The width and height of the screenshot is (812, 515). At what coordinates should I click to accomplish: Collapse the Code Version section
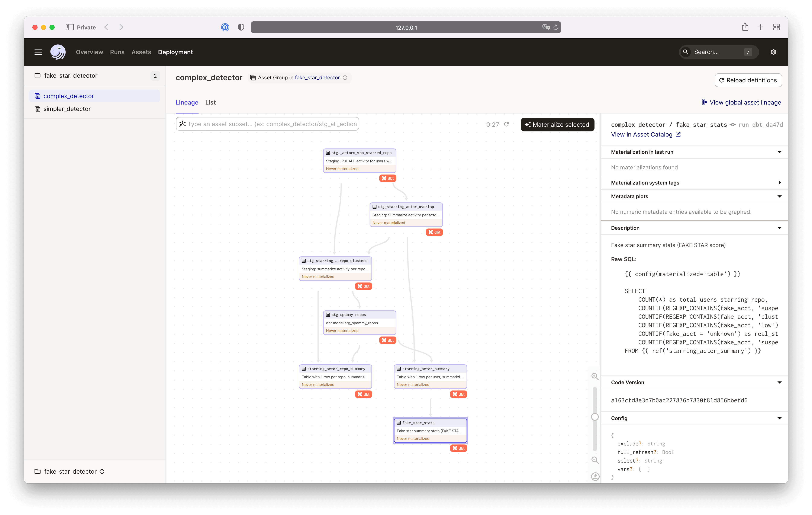[x=779, y=382]
